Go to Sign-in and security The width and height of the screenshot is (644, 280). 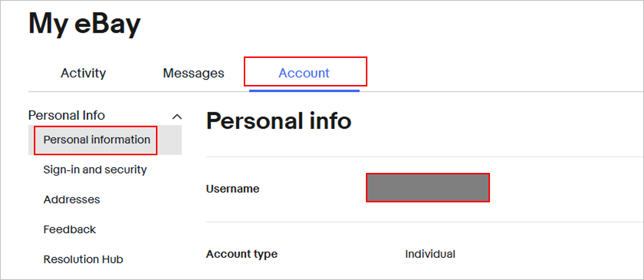tap(95, 170)
